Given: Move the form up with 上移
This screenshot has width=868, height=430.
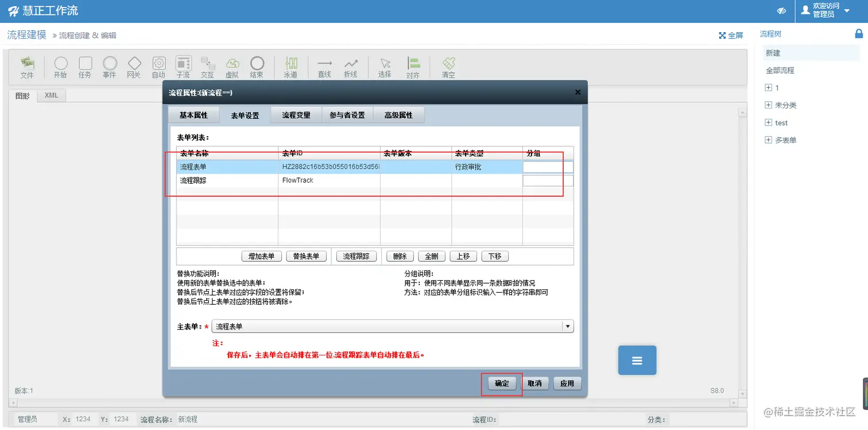Looking at the screenshot, I should [x=463, y=257].
